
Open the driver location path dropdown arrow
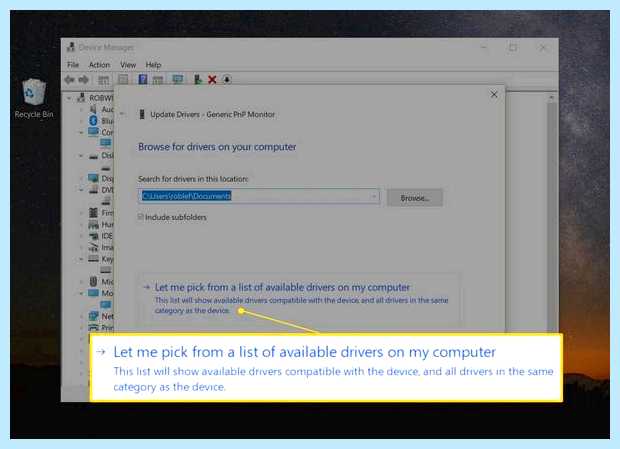click(374, 196)
